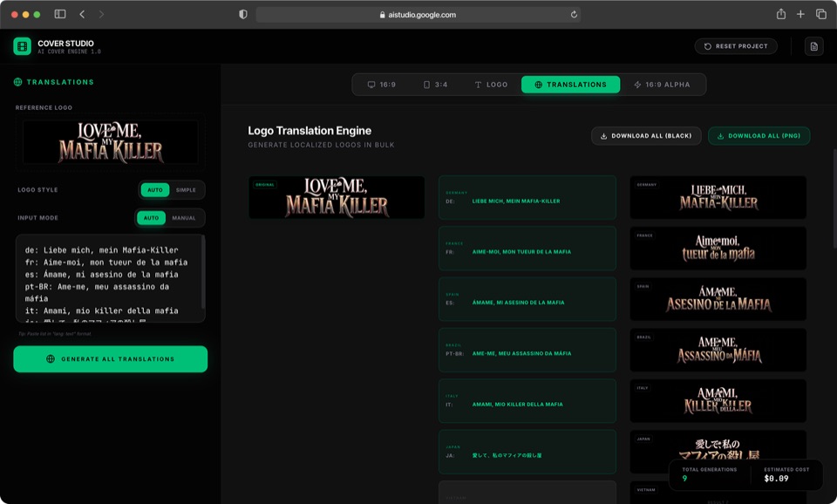Open the 3:4 tab

tap(435, 85)
